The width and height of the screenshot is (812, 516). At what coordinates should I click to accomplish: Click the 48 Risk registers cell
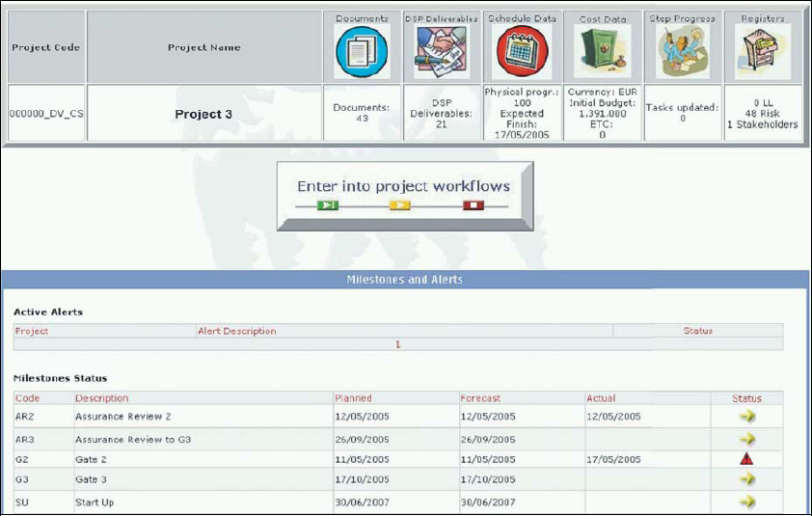click(762, 114)
